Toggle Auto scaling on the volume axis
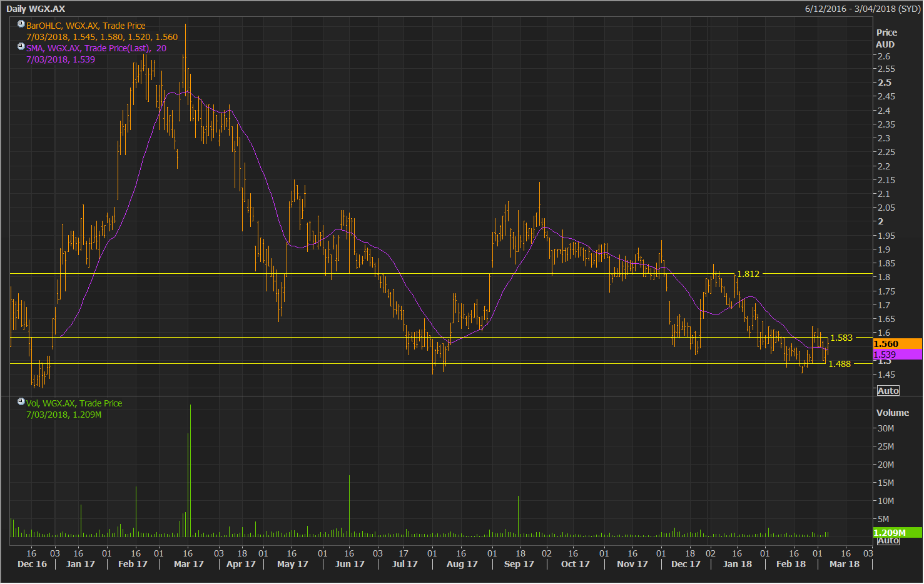This screenshot has height=584, width=924. point(888,540)
